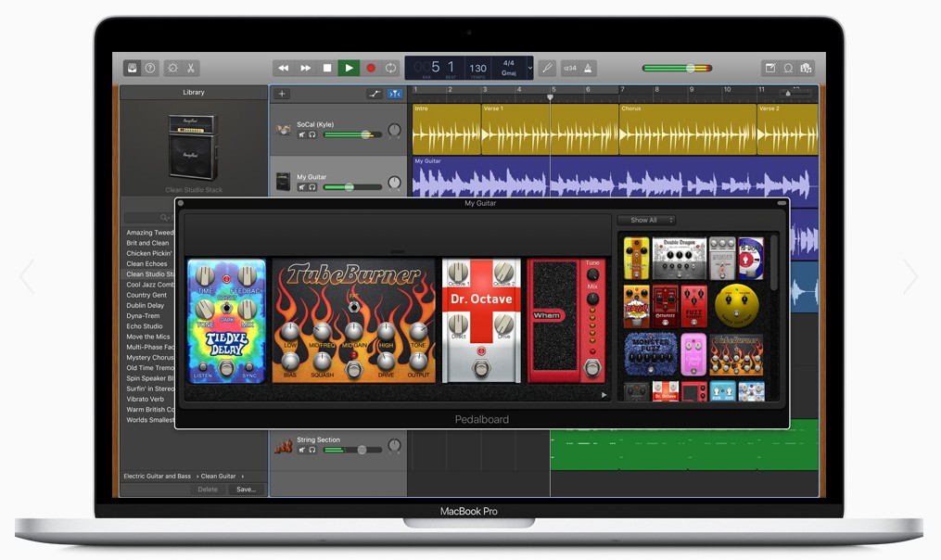The height and width of the screenshot is (560, 941).
Task: Open the LCD display mode arrow
Action: tap(530, 68)
